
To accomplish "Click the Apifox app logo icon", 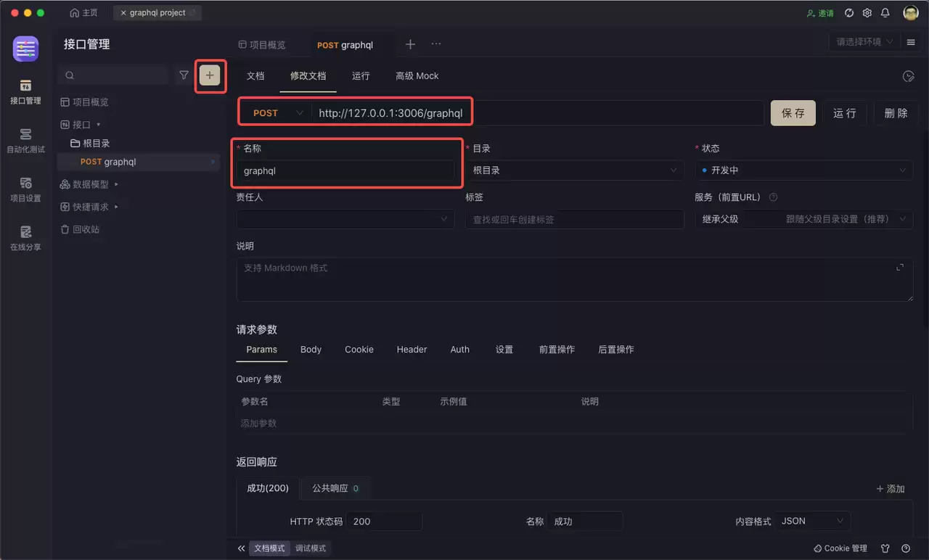I will [x=25, y=49].
